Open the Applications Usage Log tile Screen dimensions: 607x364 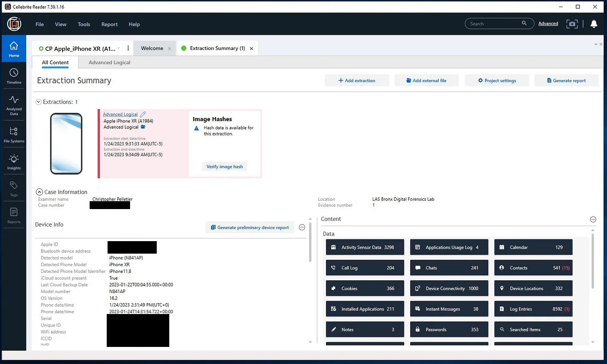pyautogui.click(x=449, y=247)
